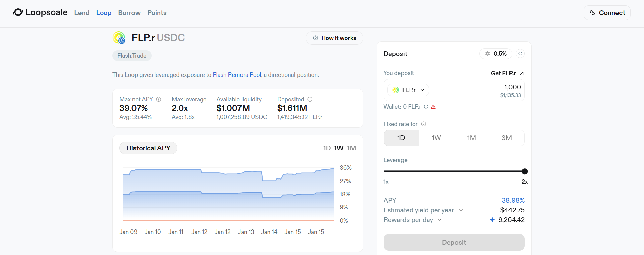Image resolution: width=644 pixels, height=255 pixels.
Task: Choose the 3M fixed rate option
Action: pos(506,138)
